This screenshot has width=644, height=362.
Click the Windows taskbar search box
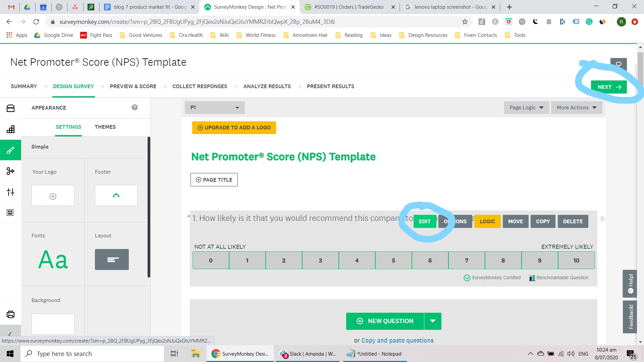92,354
